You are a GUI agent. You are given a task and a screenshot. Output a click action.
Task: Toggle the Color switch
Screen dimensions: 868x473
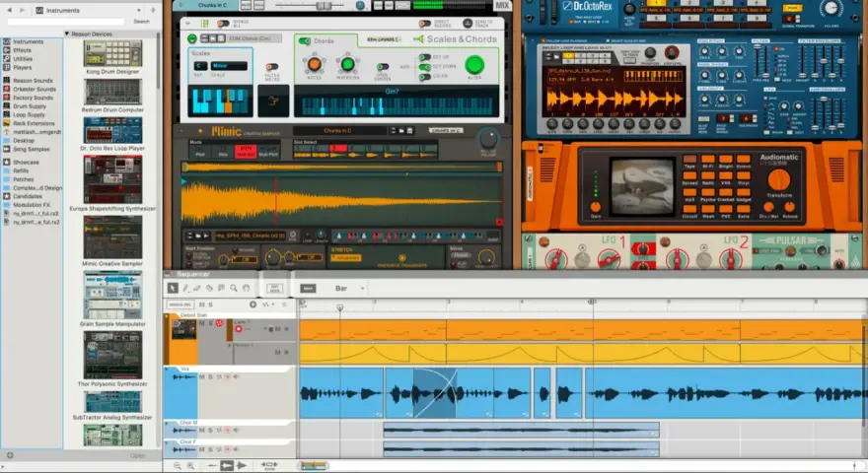(x=424, y=76)
